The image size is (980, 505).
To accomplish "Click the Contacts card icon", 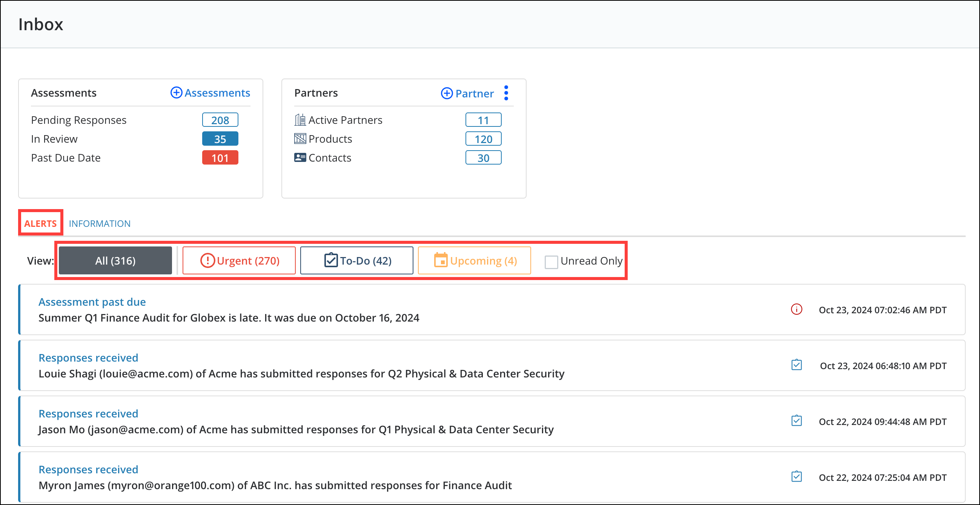I will click(x=300, y=157).
